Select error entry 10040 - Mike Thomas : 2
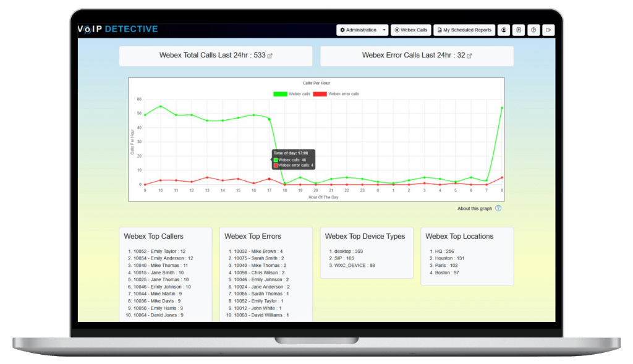This screenshot has width=633, height=364. (260, 266)
